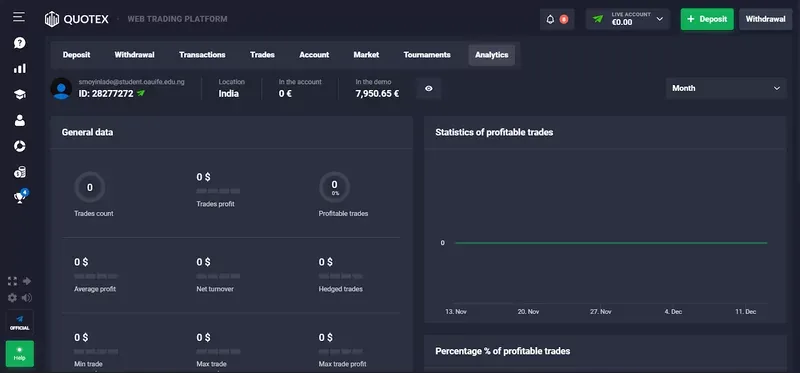Switch to the Deposit tab
Screen dimensions: 800x373
[x=77, y=55]
